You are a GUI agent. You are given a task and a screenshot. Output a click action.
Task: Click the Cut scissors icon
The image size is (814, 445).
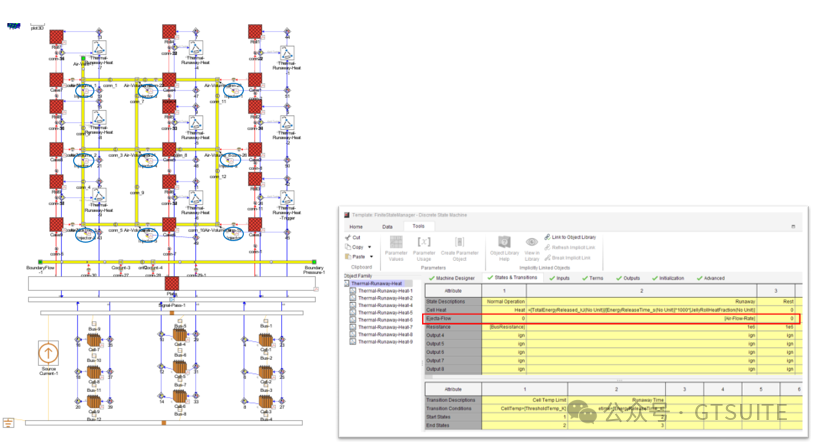pyautogui.click(x=347, y=237)
